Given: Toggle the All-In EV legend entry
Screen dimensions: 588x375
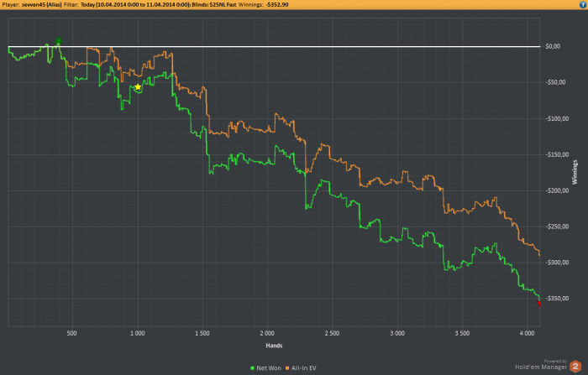Looking at the screenshot, I should (x=301, y=368).
